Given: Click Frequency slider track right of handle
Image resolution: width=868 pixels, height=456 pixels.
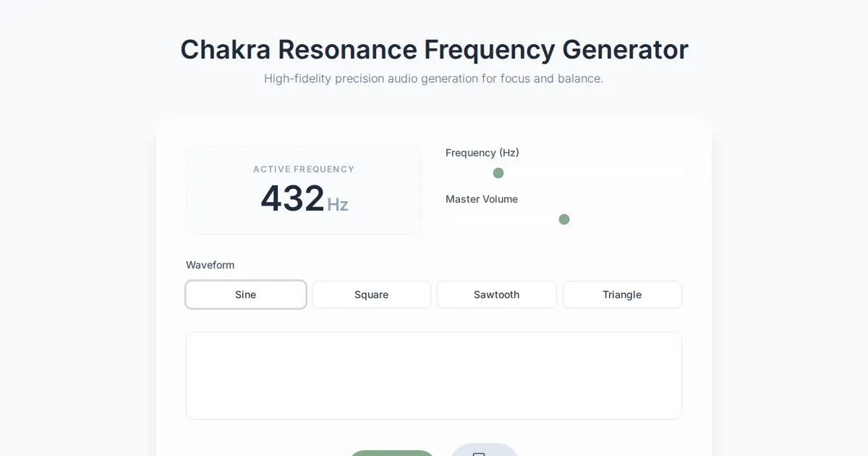Looking at the screenshot, I should point(593,173).
